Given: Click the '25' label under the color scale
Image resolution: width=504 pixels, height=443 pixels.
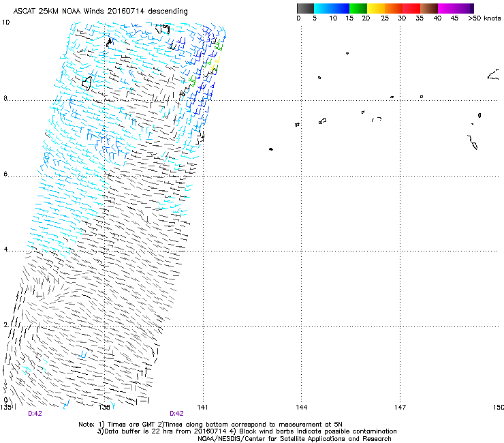Looking at the screenshot, I should (x=385, y=18).
